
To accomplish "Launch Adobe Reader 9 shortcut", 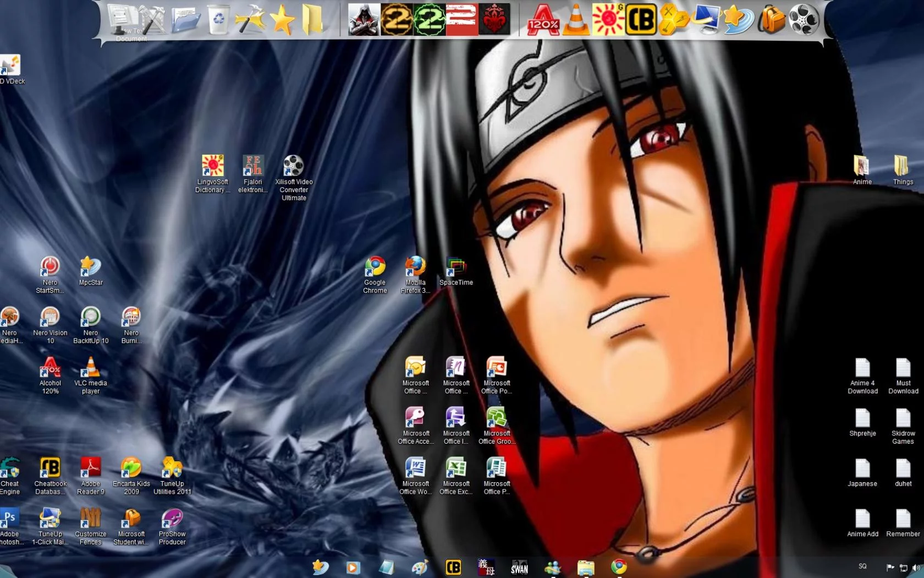I will click(x=91, y=476).
